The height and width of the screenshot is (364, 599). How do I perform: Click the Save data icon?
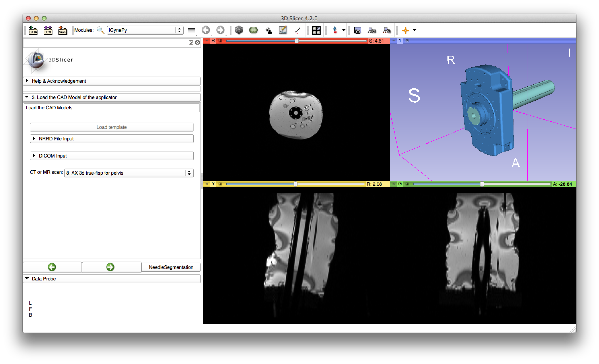tap(62, 30)
